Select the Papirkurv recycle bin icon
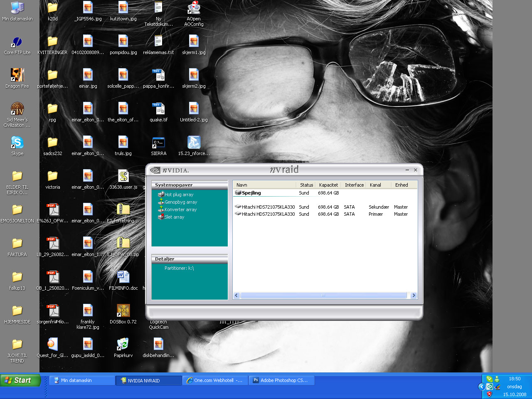 click(123, 348)
